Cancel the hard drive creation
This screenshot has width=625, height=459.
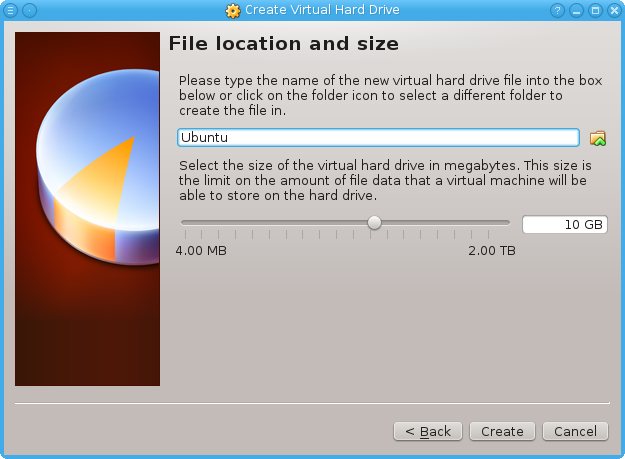point(576,432)
